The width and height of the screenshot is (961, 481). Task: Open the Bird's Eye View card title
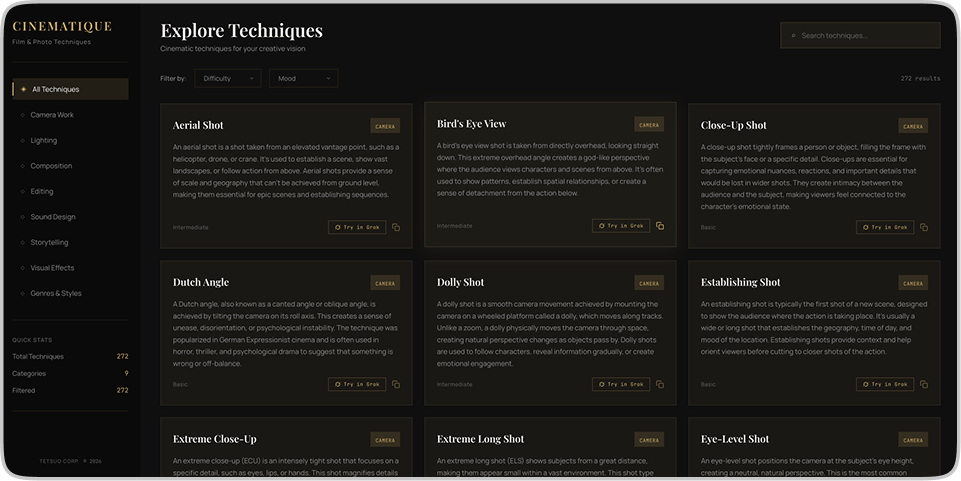coord(471,124)
